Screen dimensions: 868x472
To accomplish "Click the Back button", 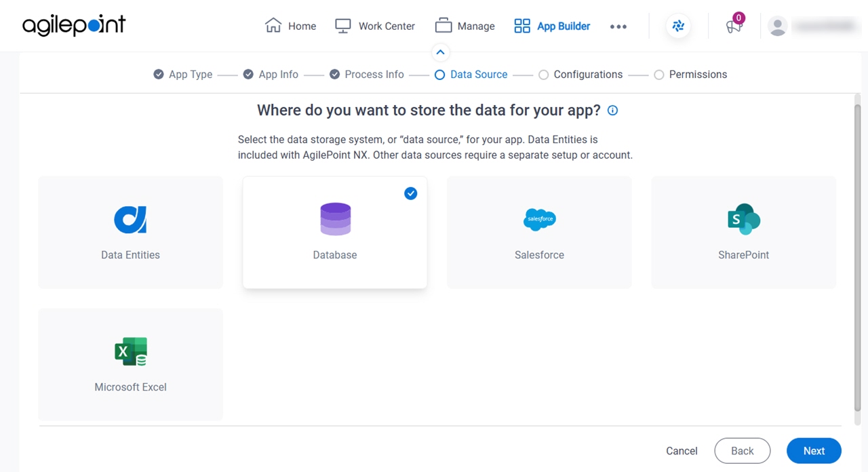I will (x=743, y=451).
